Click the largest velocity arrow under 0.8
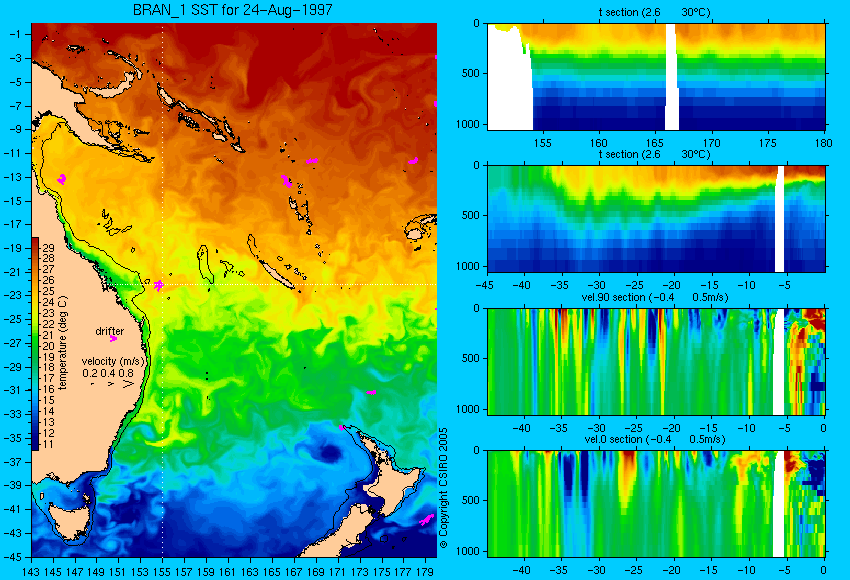The width and height of the screenshot is (850, 580). point(128,384)
